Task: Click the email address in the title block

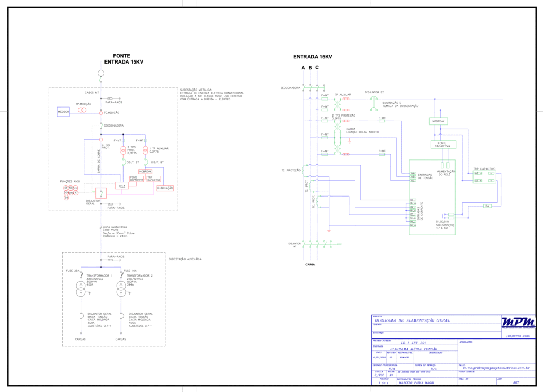Action: (496, 367)
